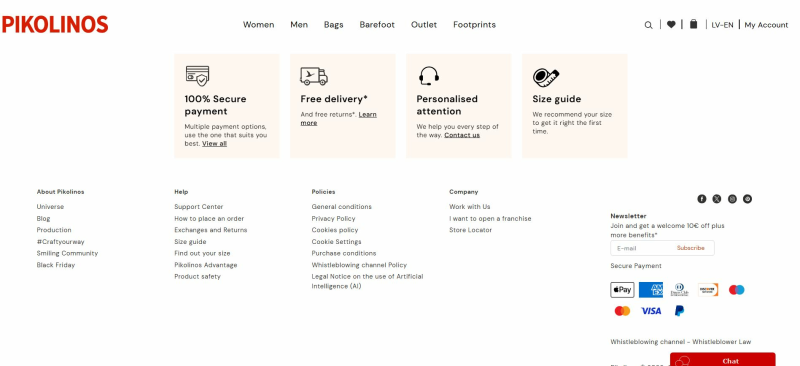Open the Outlet menu

(x=424, y=25)
